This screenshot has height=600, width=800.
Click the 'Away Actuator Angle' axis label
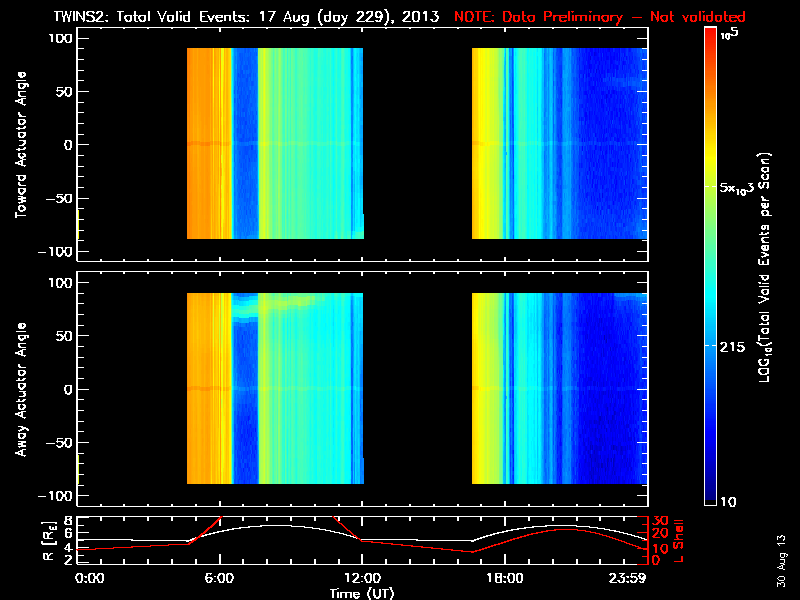[x=21, y=389]
